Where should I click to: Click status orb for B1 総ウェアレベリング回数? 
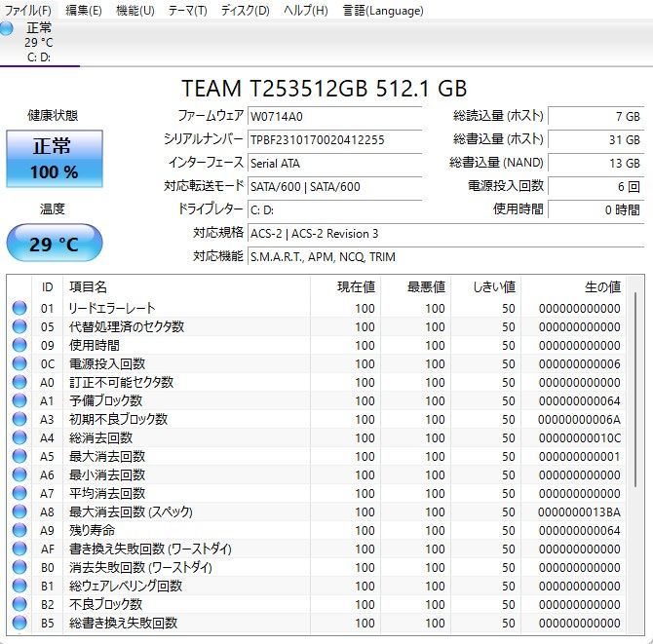point(19,586)
